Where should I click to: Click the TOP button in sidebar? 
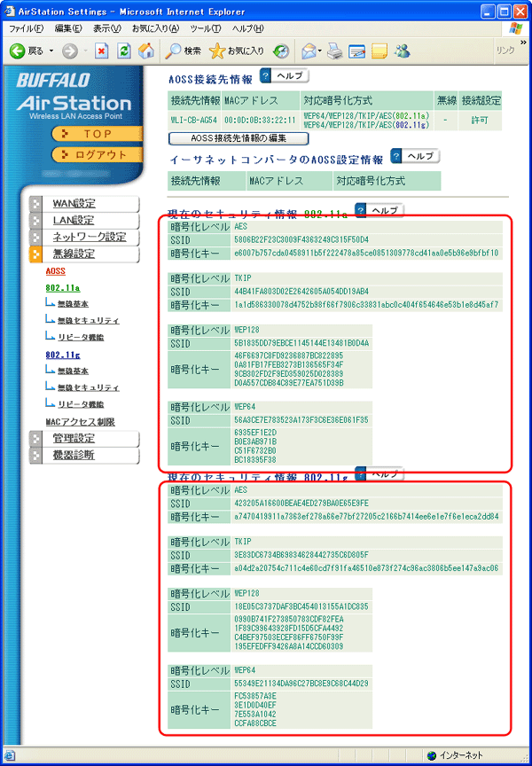[98, 133]
